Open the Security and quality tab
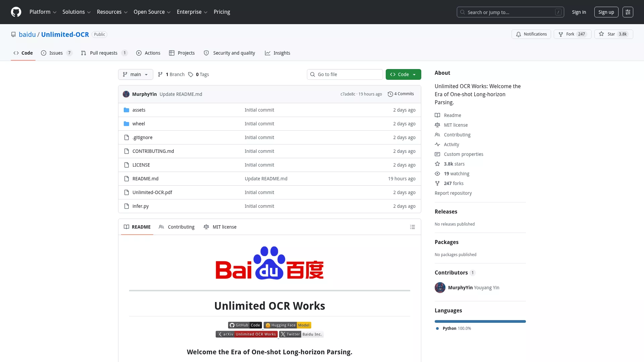Image resolution: width=644 pixels, height=362 pixels. click(x=229, y=53)
